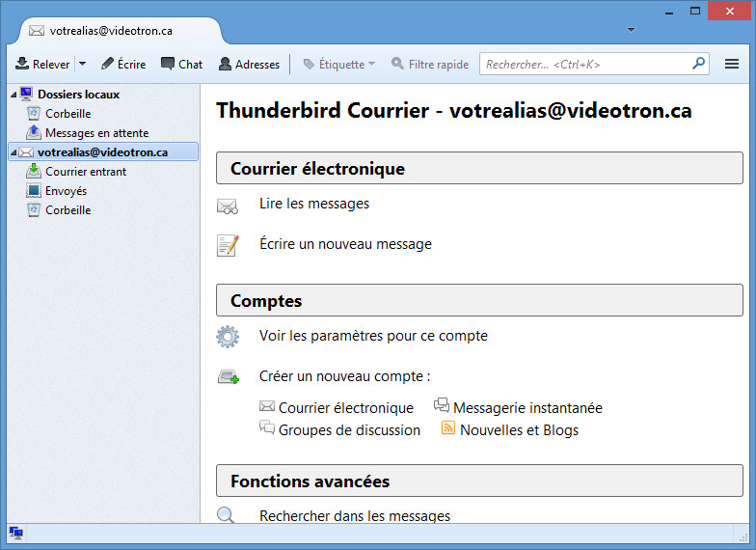This screenshot has height=550, width=756.
Task: Open the Adresses address book
Action: pyautogui.click(x=249, y=64)
